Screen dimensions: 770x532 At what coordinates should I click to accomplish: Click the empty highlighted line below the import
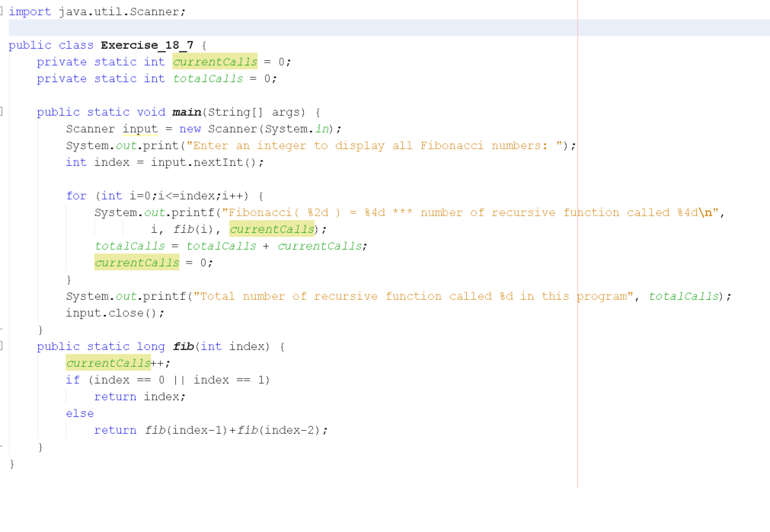coord(305,27)
